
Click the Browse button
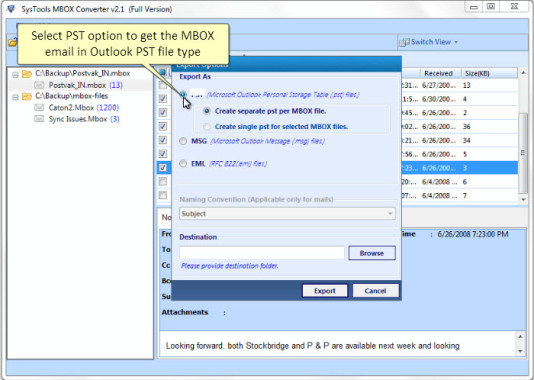coord(372,253)
